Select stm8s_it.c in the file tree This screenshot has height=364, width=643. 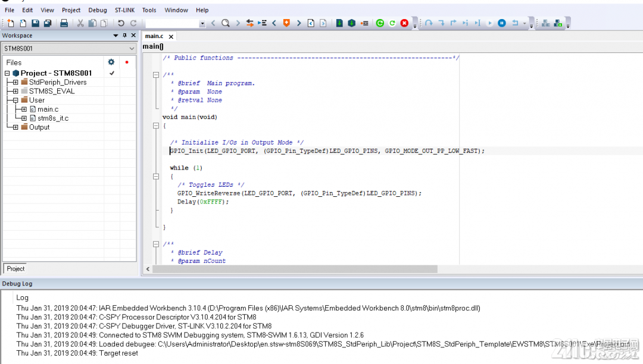53,118
